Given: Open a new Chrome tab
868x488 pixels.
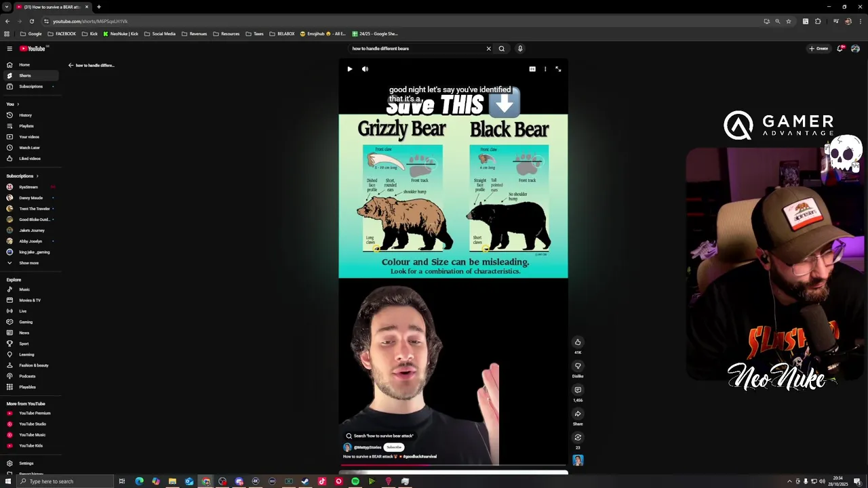Looking at the screenshot, I should [99, 7].
